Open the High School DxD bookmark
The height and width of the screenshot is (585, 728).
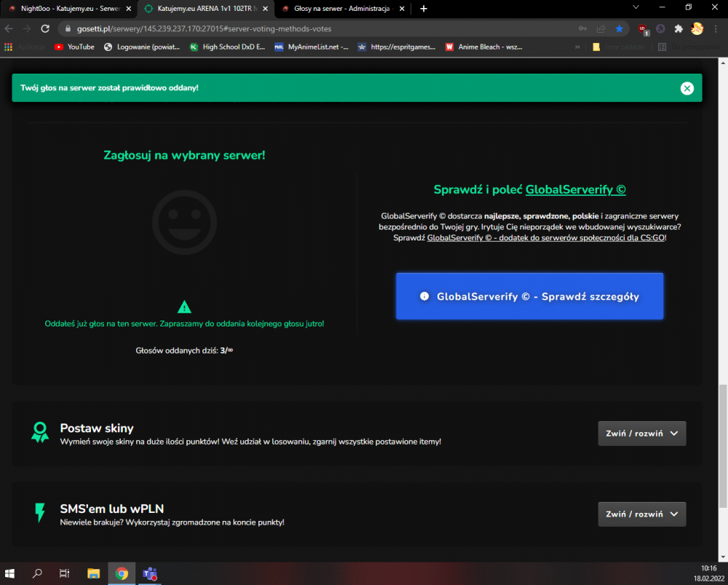tap(227, 47)
